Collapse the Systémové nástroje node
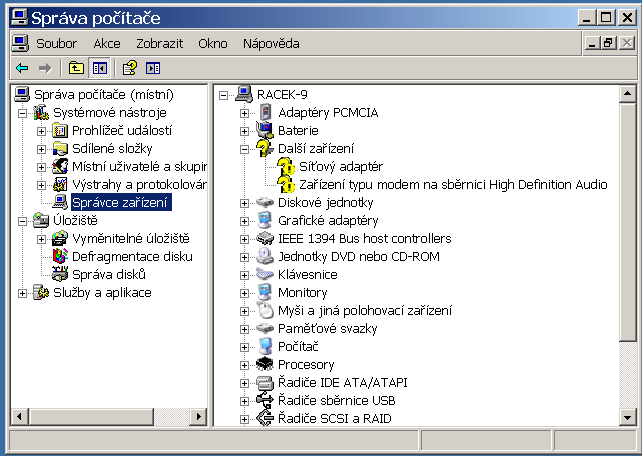Image resolution: width=642 pixels, height=456 pixels. 23,113
